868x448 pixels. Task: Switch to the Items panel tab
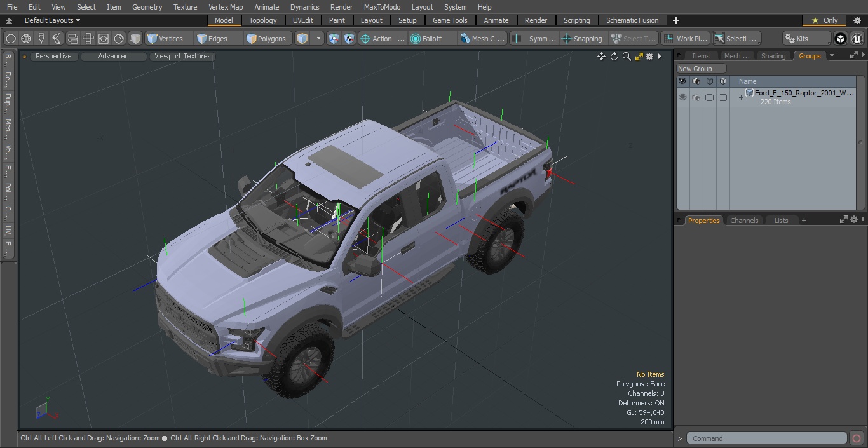pos(700,56)
